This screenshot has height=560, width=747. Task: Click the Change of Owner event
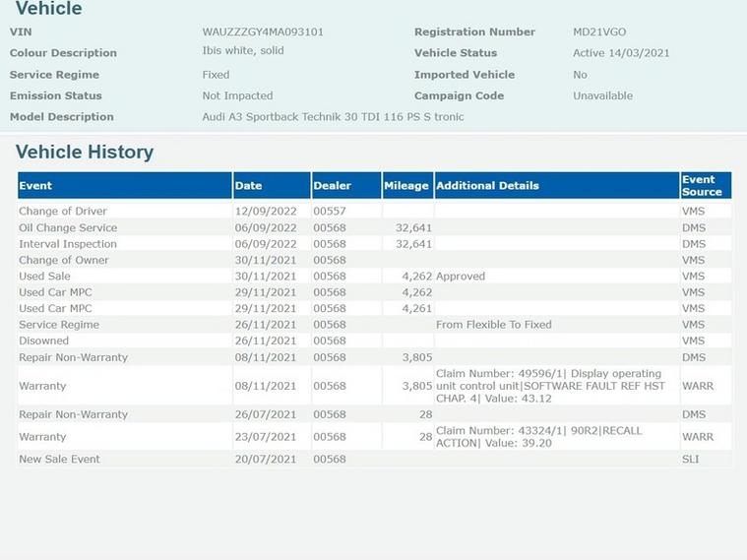click(64, 260)
